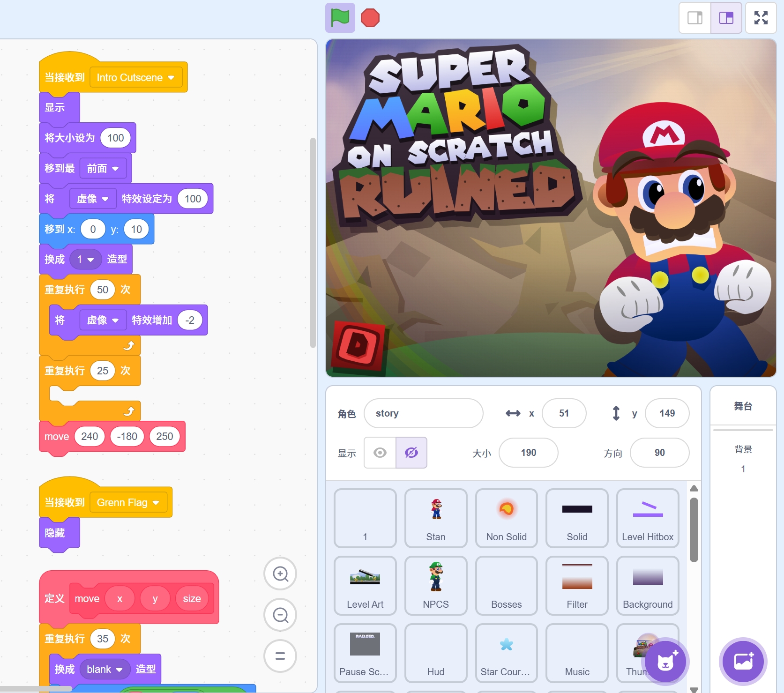Show the sprite using the eye icon
Image resolution: width=784 pixels, height=693 pixels.
[380, 453]
